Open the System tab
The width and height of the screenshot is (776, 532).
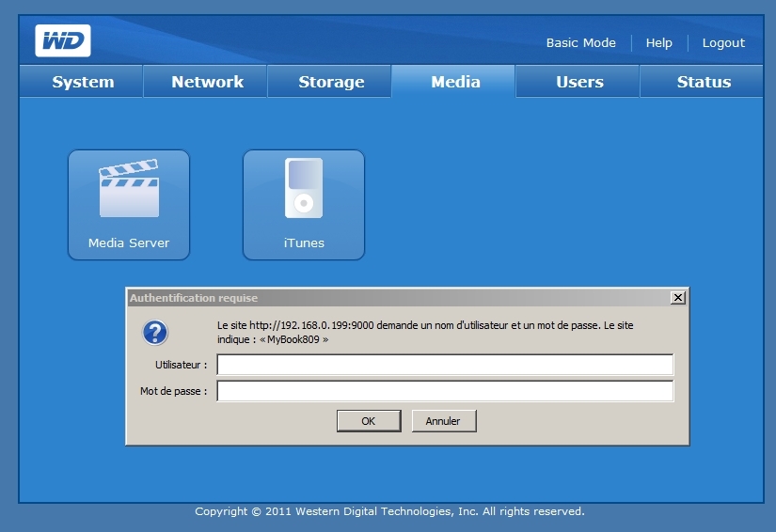click(81, 82)
